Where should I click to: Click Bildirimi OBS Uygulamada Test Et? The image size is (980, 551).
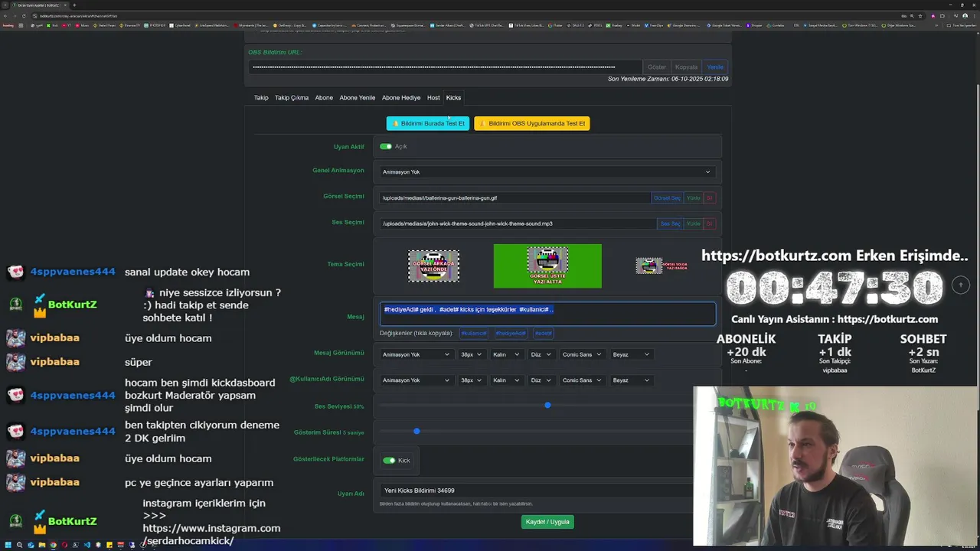coord(532,123)
